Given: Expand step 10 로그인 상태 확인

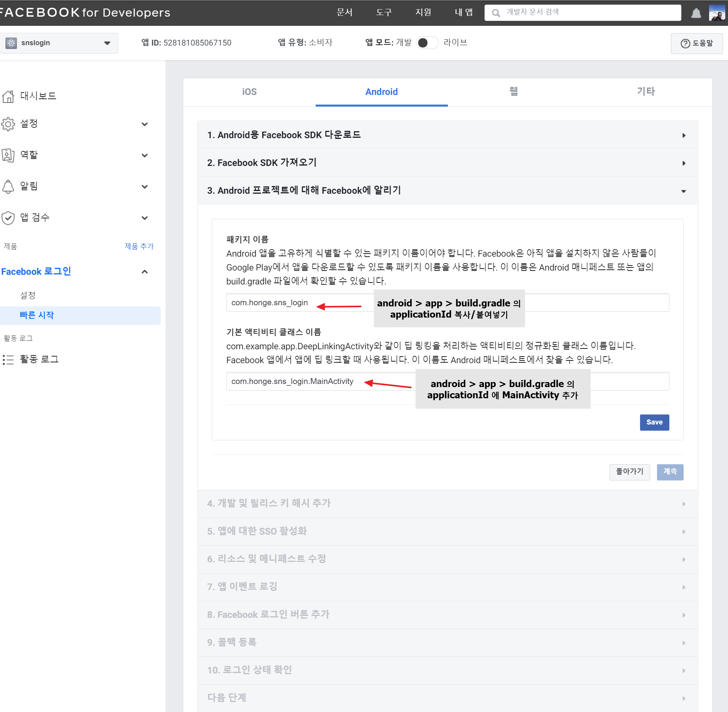Looking at the screenshot, I should click(448, 670).
